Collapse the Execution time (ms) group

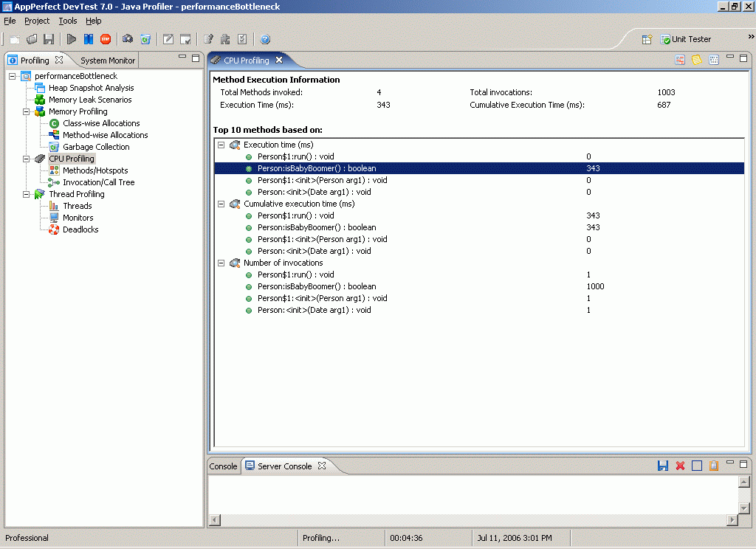(x=221, y=145)
